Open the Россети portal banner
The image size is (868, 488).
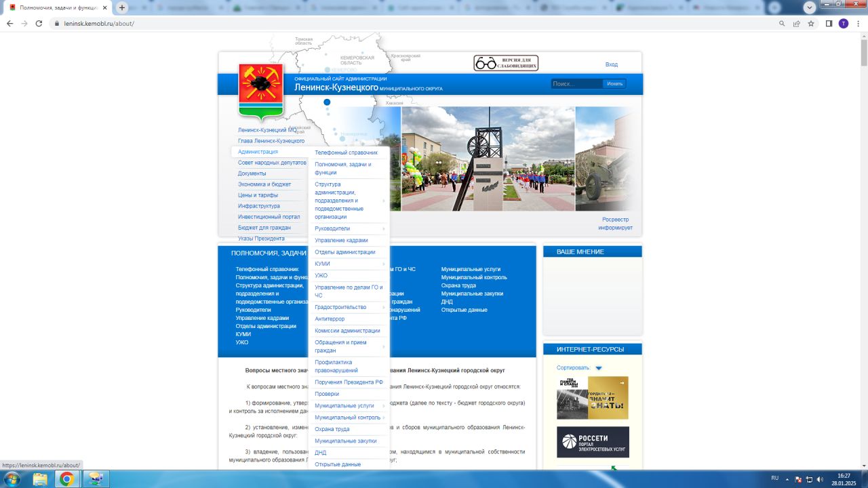point(593,442)
